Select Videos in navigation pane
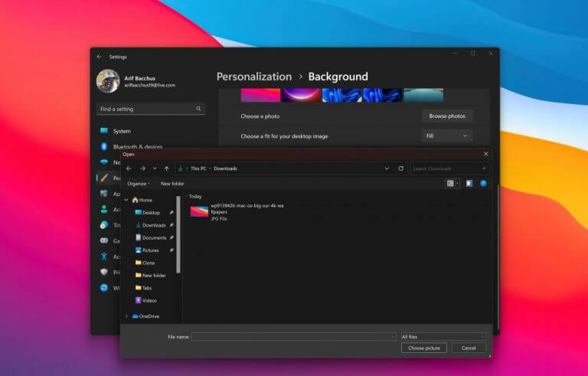This screenshot has height=376, width=588. point(146,301)
